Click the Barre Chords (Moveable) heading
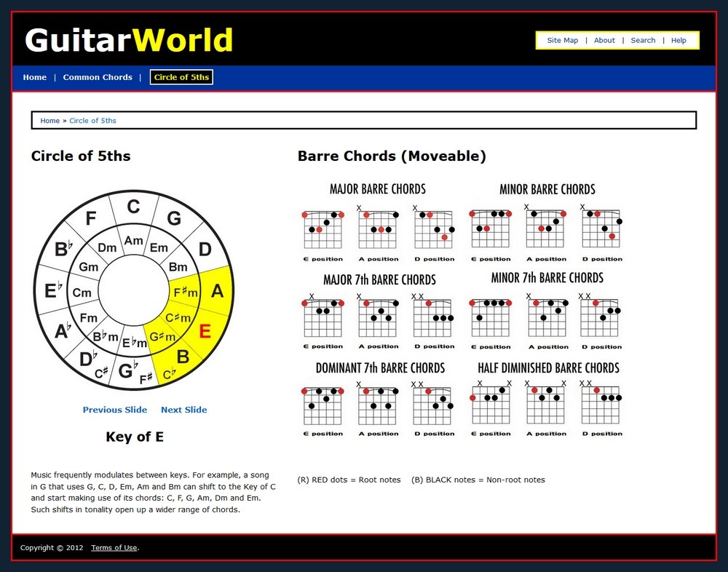Image resolution: width=728 pixels, height=572 pixels. click(392, 156)
